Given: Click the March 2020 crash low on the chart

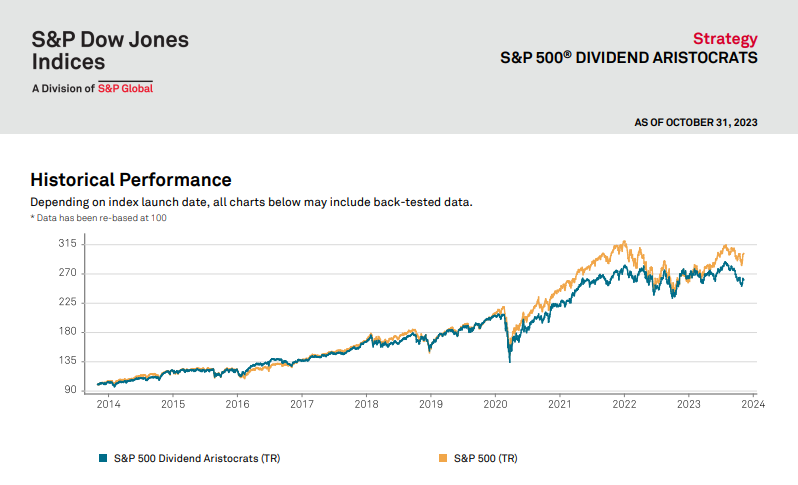Looking at the screenshot, I should [x=510, y=361].
